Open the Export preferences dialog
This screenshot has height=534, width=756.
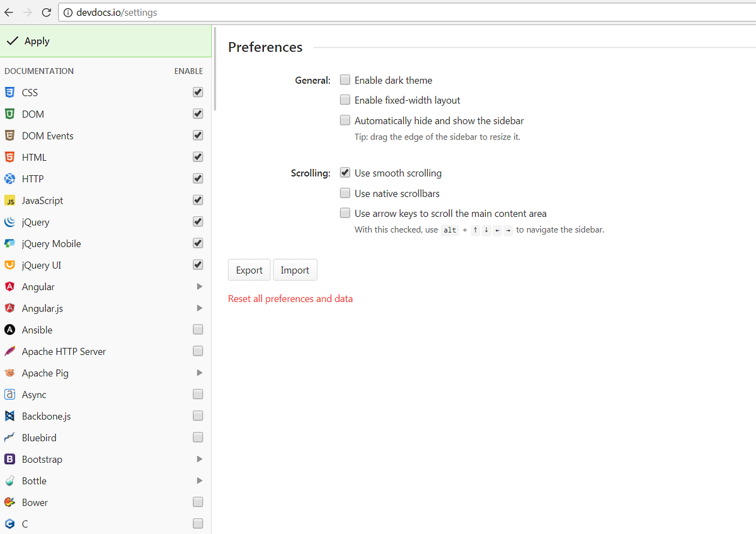[x=249, y=269]
